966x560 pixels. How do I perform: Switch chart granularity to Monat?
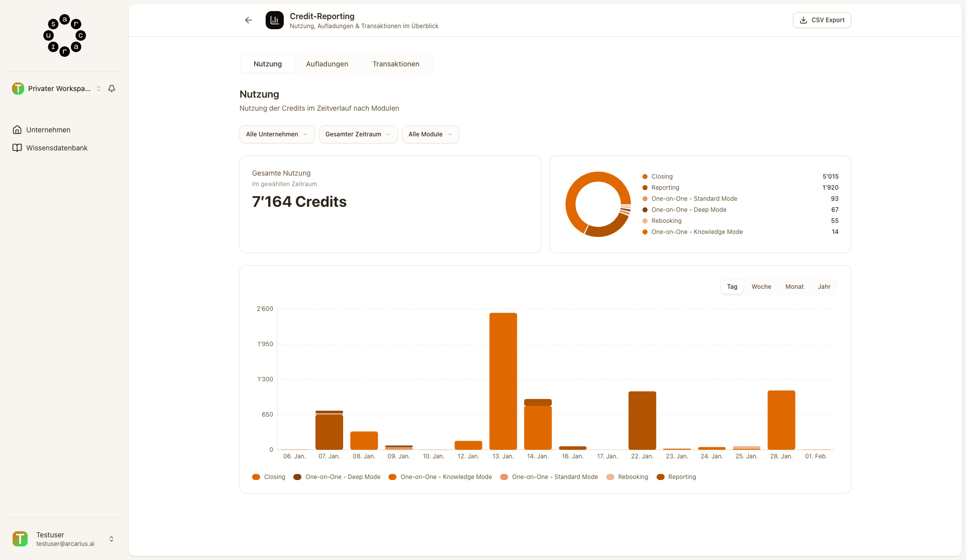(x=794, y=287)
